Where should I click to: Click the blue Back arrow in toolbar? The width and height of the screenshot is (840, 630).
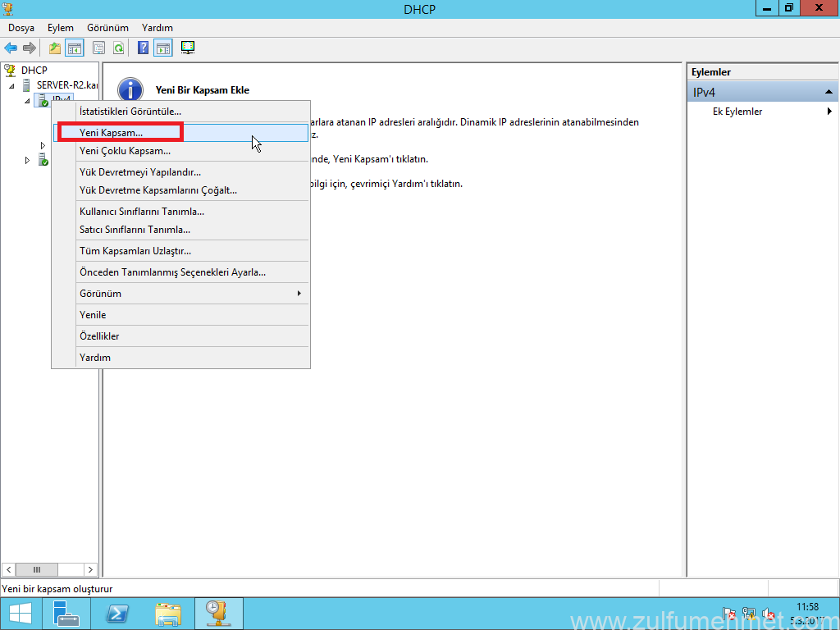point(11,48)
